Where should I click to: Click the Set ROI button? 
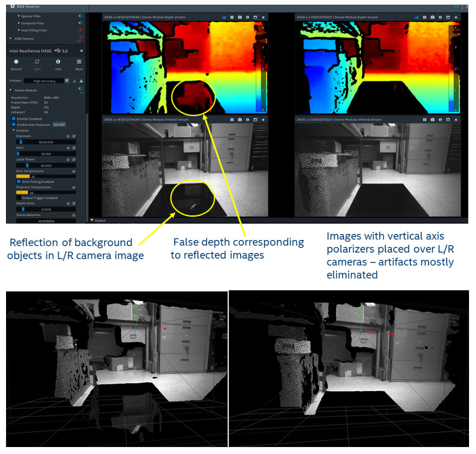tap(59, 124)
